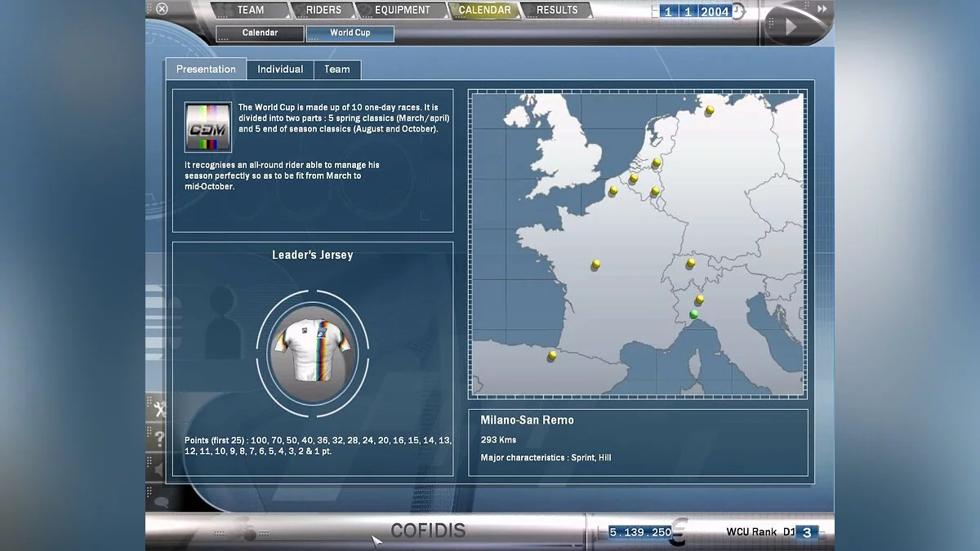Select the race marker in the Netherlands
Image resolution: width=980 pixels, height=551 pixels.
(x=656, y=162)
